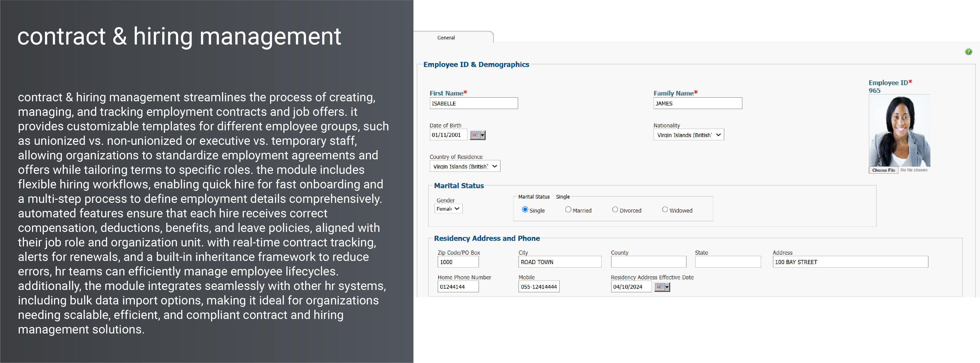
Task: Click the empty County field
Action: [x=649, y=262]
